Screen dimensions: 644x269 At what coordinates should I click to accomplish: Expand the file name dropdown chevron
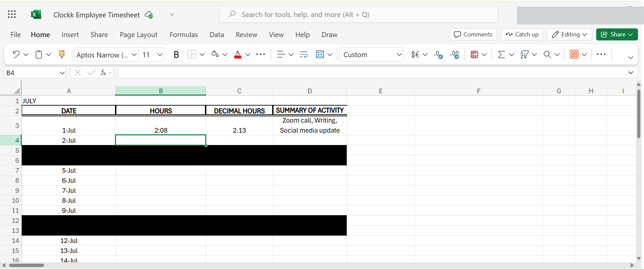(172, 14)
